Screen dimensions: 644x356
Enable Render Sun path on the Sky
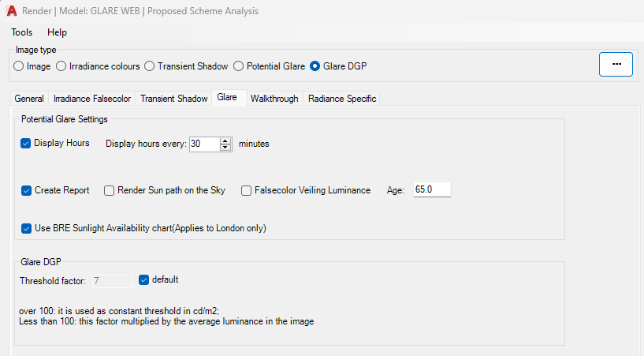click(x=110, y=190)
